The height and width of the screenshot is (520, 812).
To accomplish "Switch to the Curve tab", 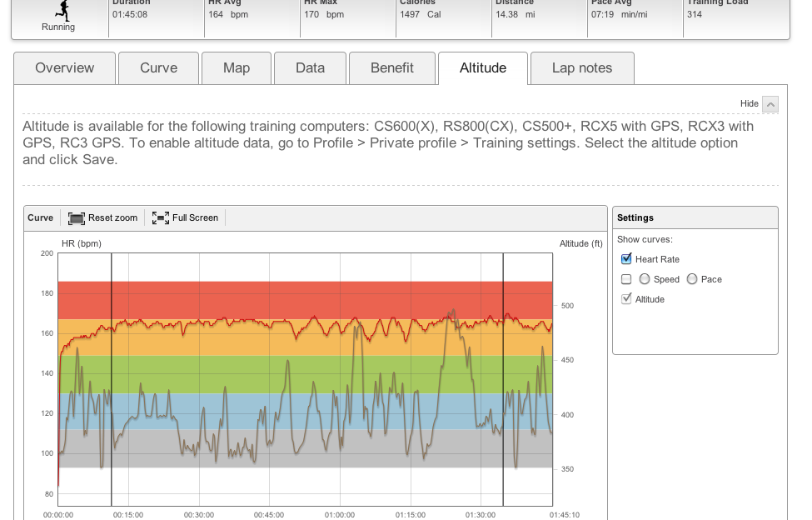I will tap(158, 67).
